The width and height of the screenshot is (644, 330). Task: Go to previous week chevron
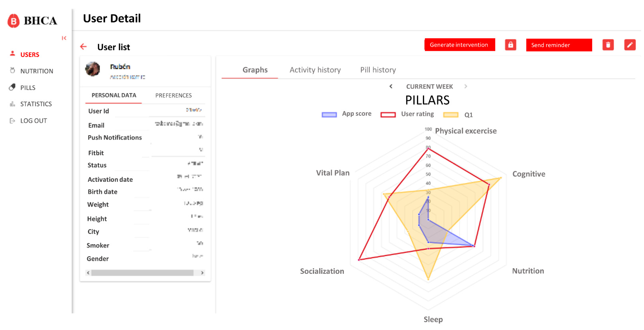coord(391,86)
